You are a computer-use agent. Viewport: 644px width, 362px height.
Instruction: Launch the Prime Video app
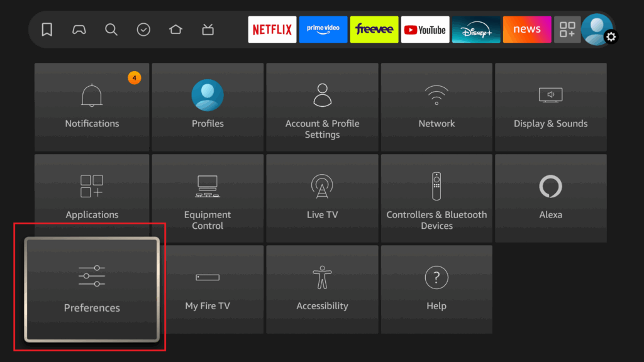tap(323, 30)
